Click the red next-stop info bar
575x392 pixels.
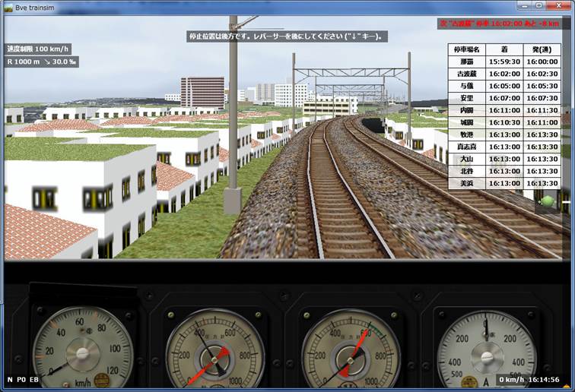pyautogui.click(x=504, y=24)
